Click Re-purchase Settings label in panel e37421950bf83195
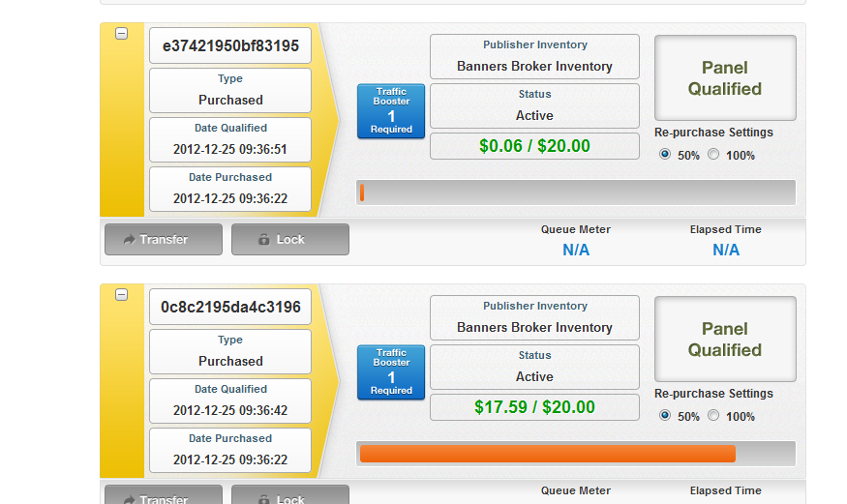 point(713,133)
